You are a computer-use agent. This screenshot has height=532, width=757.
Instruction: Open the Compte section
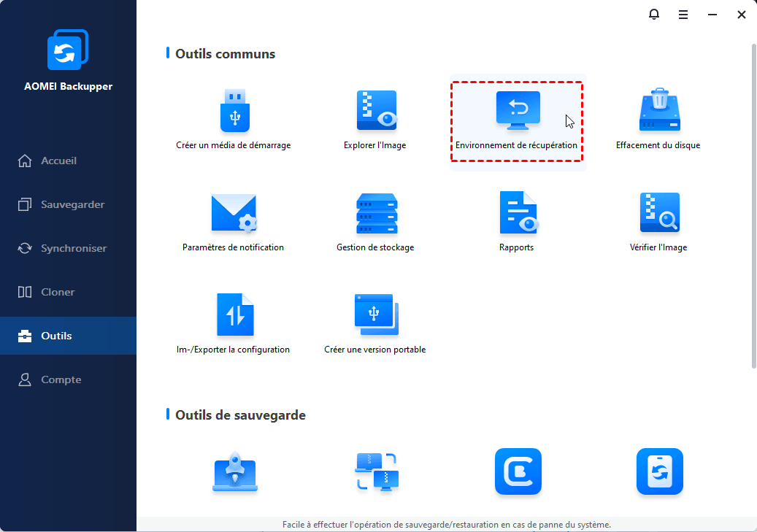click(68, 379)
